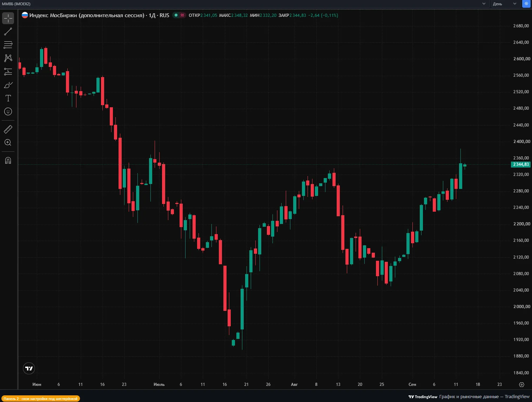Select the crosshair cursor tool
The image size is (532, 402).
[8, 18]
